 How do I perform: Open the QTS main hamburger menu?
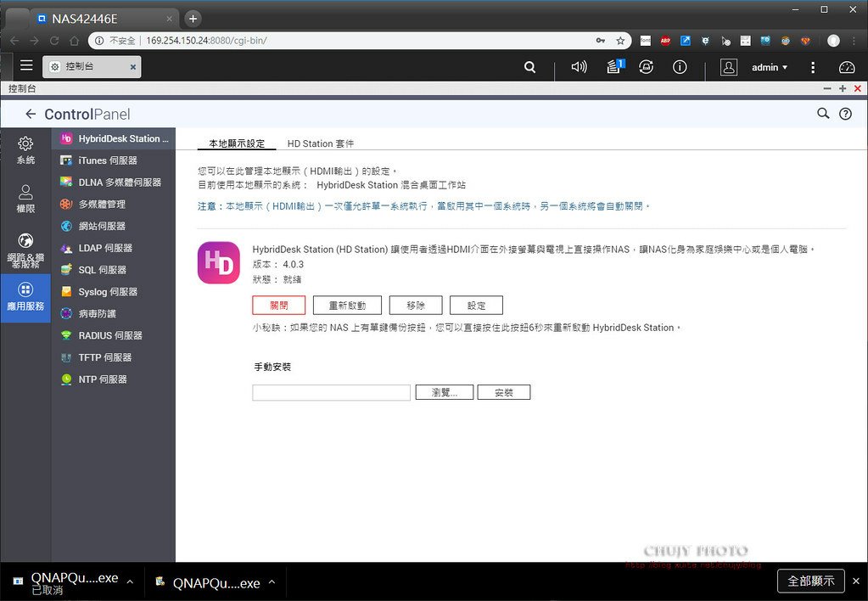26,66
